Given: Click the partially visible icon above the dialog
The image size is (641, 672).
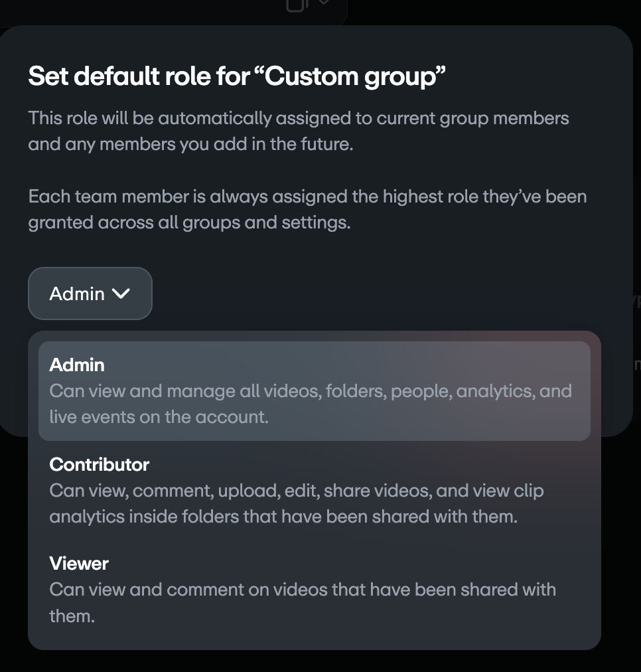Looking at the screenshot, I should point(296,4).
